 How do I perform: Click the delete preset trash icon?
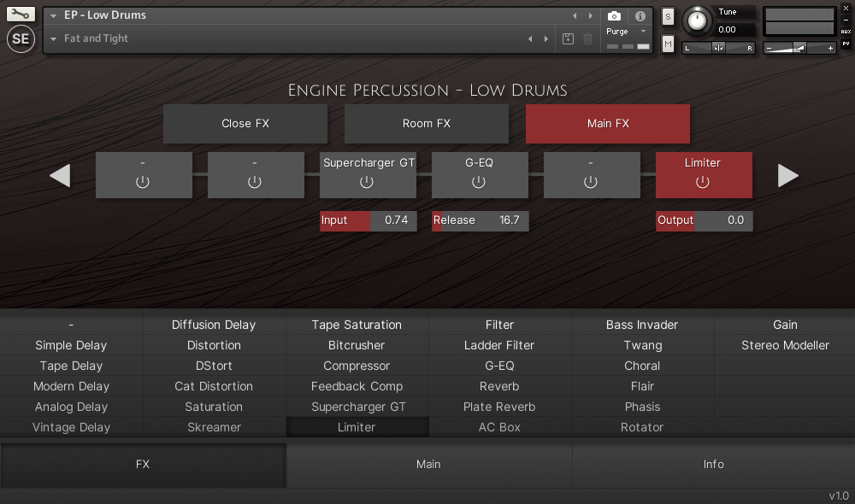coord(588,38)
